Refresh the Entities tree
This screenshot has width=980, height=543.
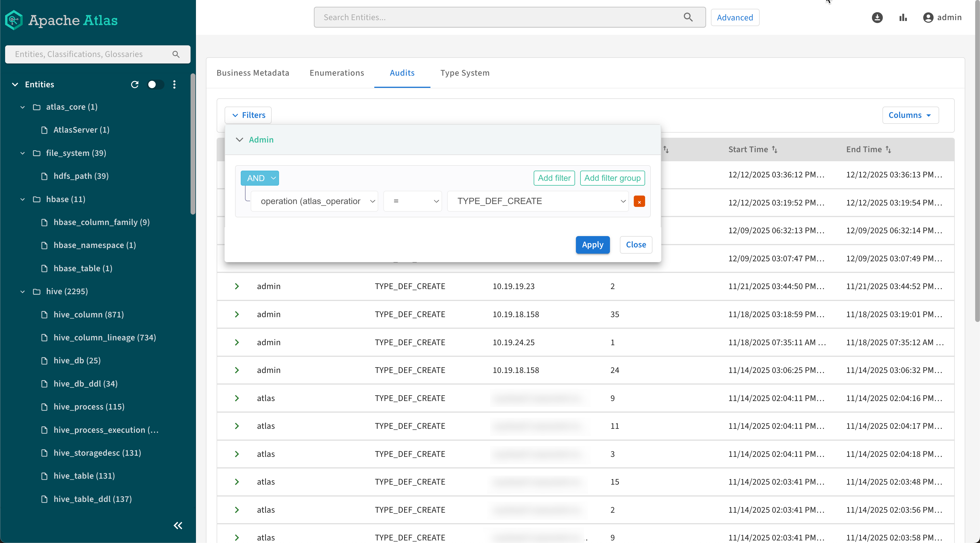coord(135,84)
